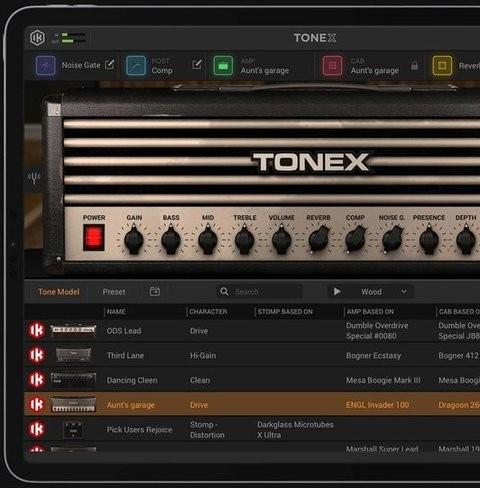
Task: Toggle the Comp block icon
Action: (x=136, y=65)
